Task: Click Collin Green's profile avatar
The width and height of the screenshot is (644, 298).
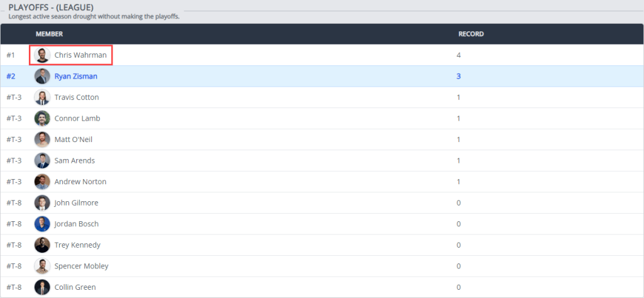Action: tap(42, 287)
